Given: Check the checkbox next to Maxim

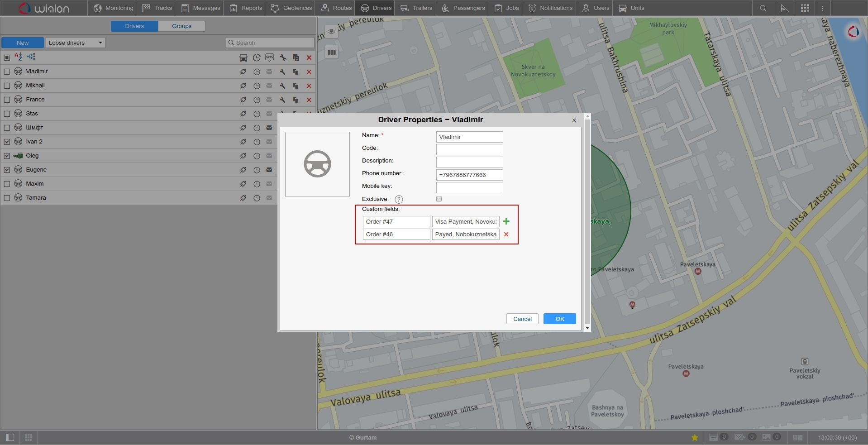Looking at the screenshot, I should pos(7,183).
